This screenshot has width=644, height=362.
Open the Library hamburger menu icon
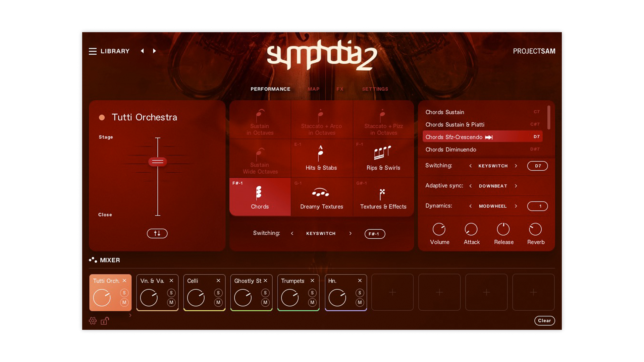(93, 51)
